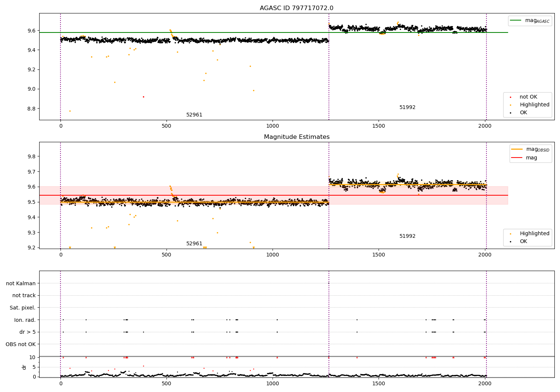
Task: Click the 5 tick on the dr axis
Action: 34,367
